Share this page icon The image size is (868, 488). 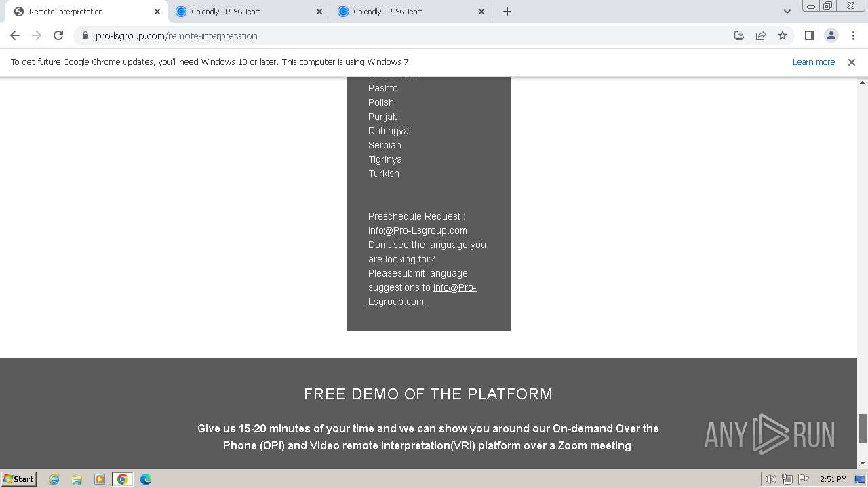[x=761, y=35]
